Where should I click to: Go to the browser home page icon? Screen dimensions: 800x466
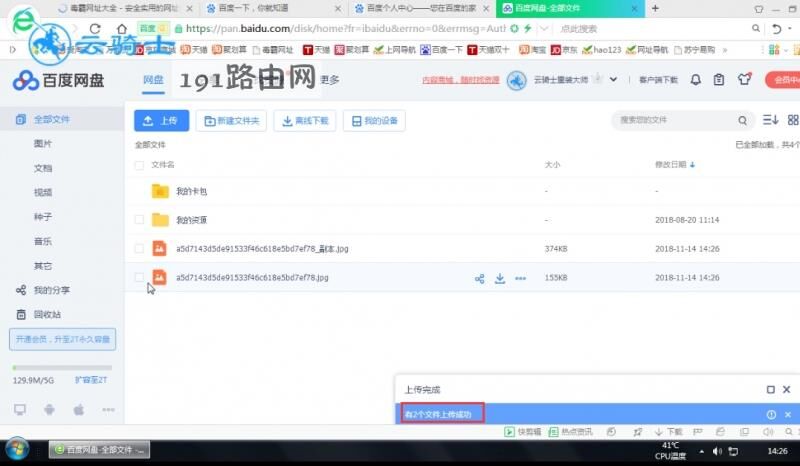click(121, 29)
